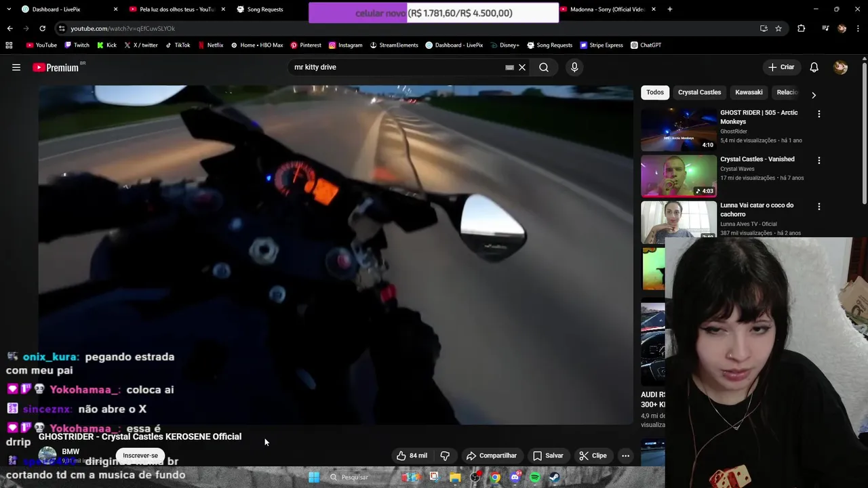Open YouTube notifications bell

[x=814, y=67]
